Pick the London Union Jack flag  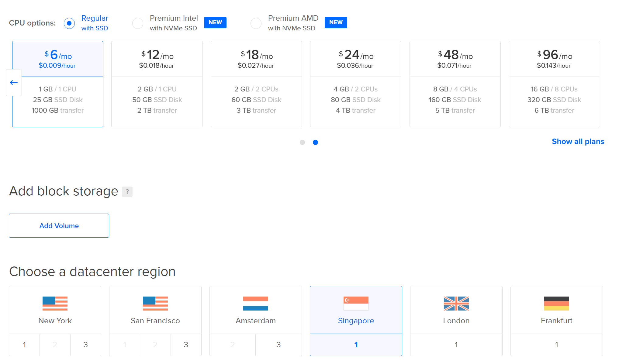click(x=456, y=303)
